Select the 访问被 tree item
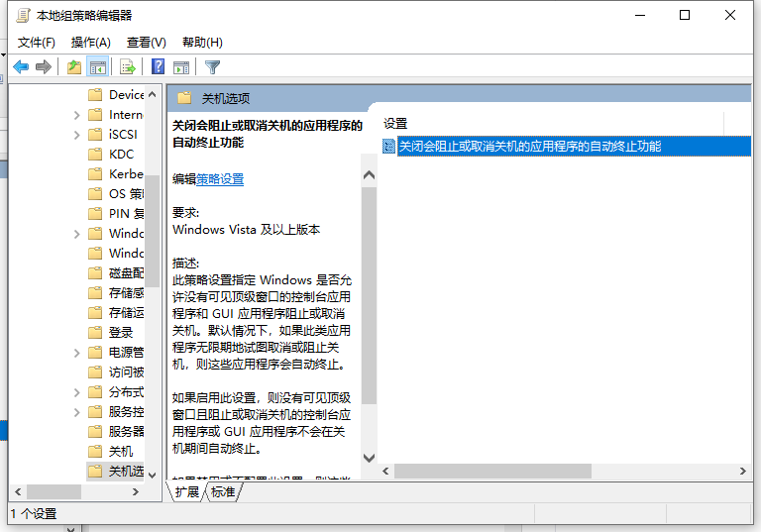761x532 pixels. pos(116,372)
